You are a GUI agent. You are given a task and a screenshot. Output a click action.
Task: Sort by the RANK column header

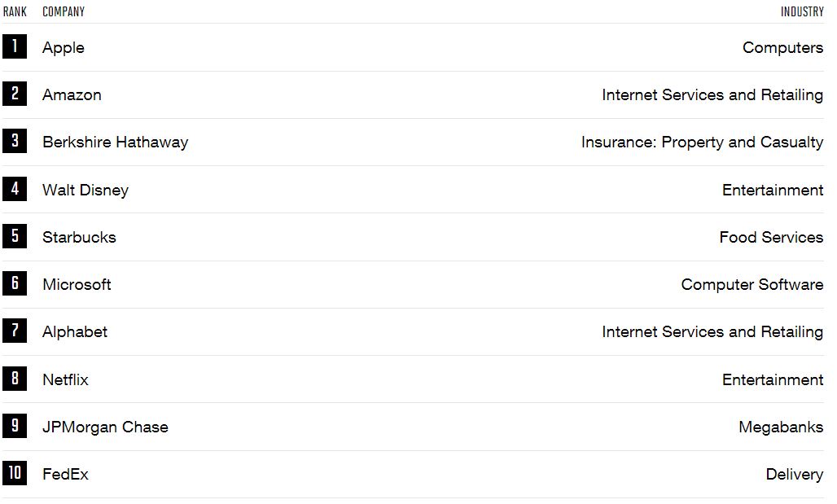15,11
